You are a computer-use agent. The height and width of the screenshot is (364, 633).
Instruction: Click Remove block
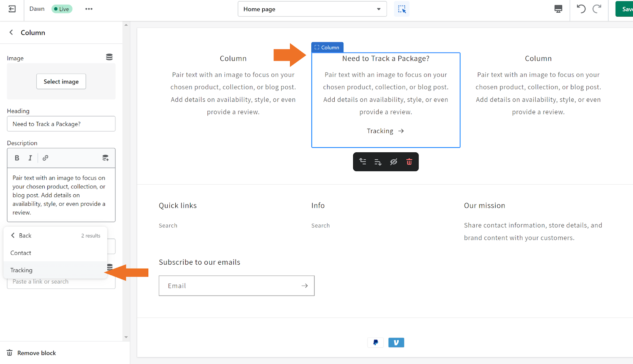click(x=36, y=353)
